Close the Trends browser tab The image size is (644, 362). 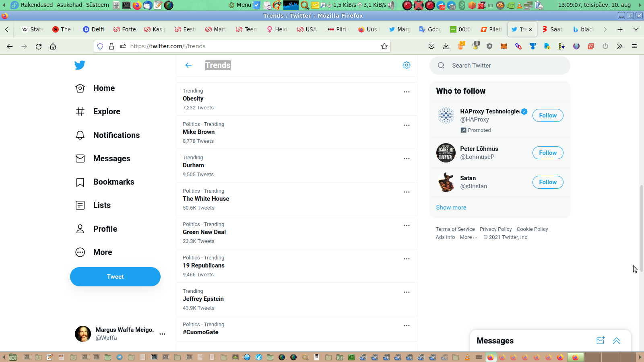pyautogui.click(x=530, y=29)
